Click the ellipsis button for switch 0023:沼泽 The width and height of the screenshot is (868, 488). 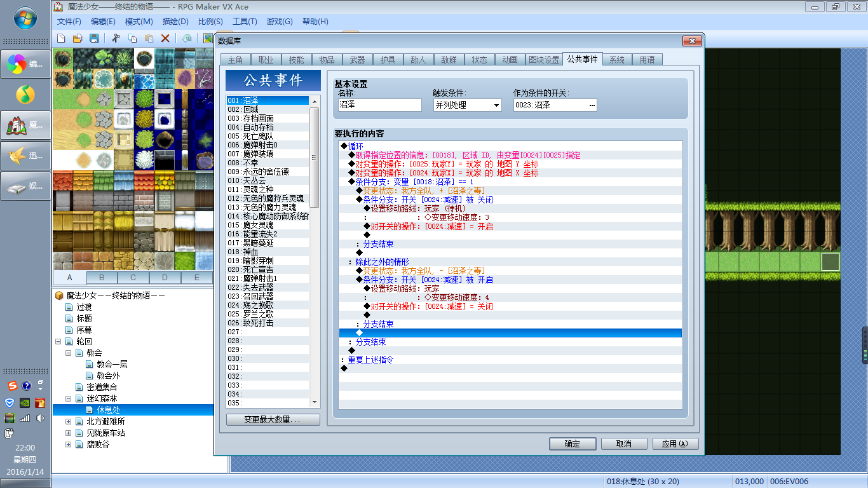[592, 105]
